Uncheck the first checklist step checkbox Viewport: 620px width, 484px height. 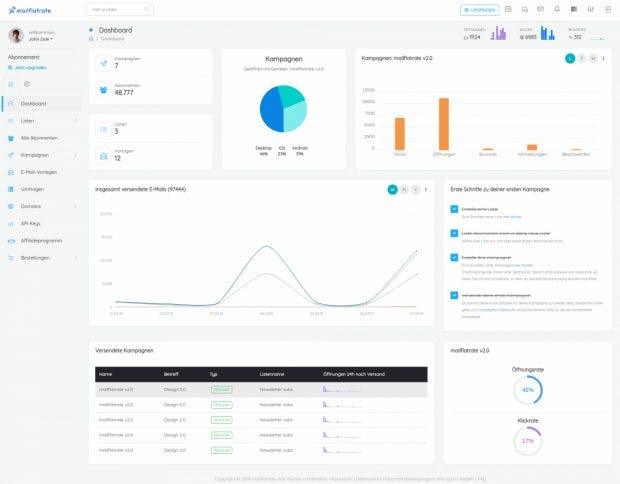click(x=454, y=209)
